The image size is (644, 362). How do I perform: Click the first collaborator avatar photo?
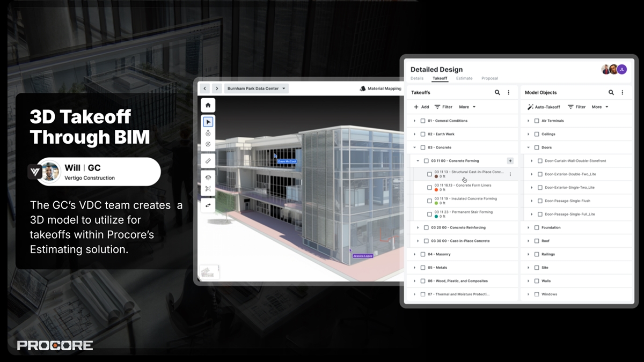(606, 69)
